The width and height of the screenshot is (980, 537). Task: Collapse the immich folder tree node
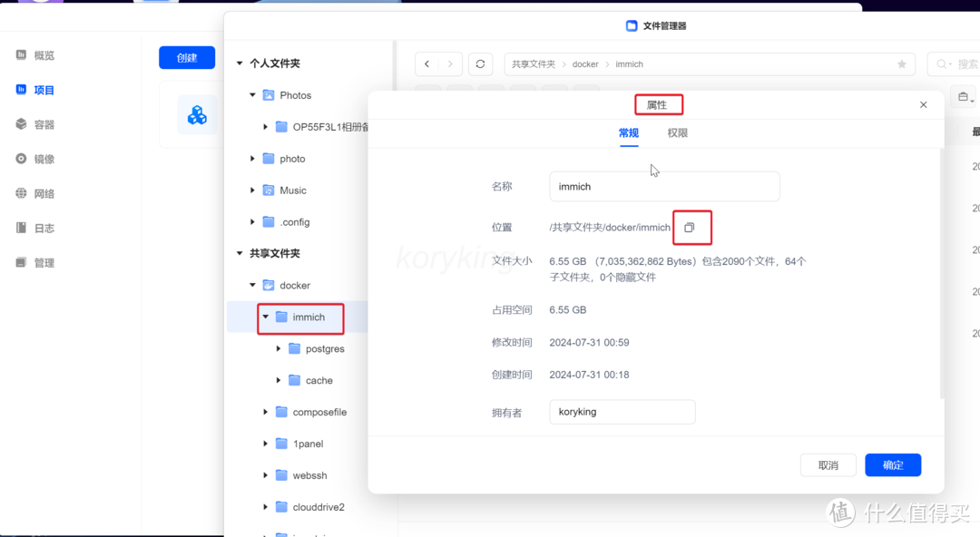[x=266, y=317]
